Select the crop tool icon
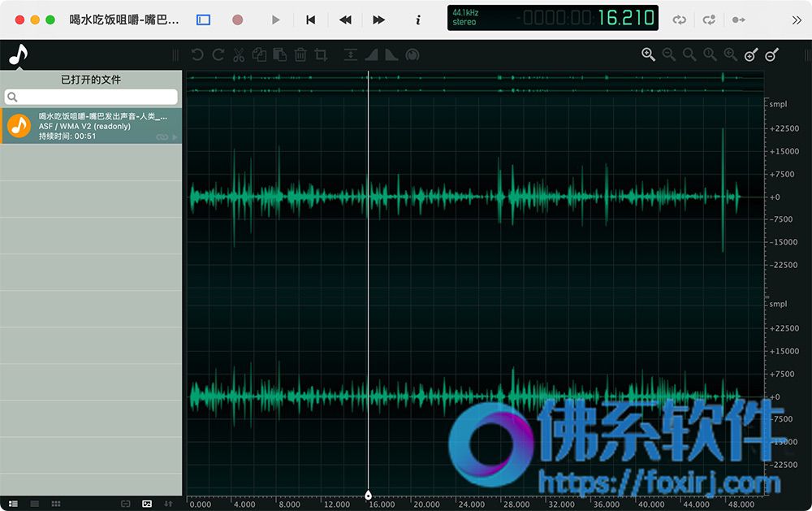Image resolution: width=812 pixels, height=511 pixels. (321, 55)
